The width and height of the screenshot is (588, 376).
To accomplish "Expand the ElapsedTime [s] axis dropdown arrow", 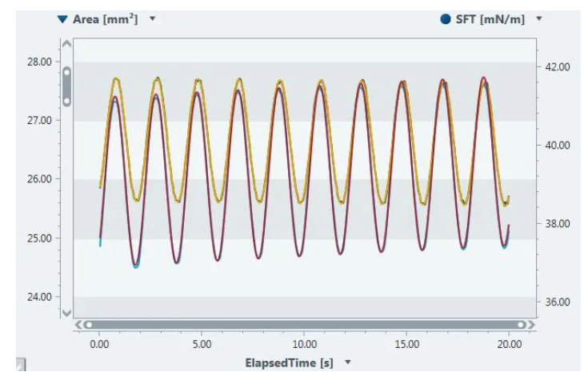I will coord(348,362).
